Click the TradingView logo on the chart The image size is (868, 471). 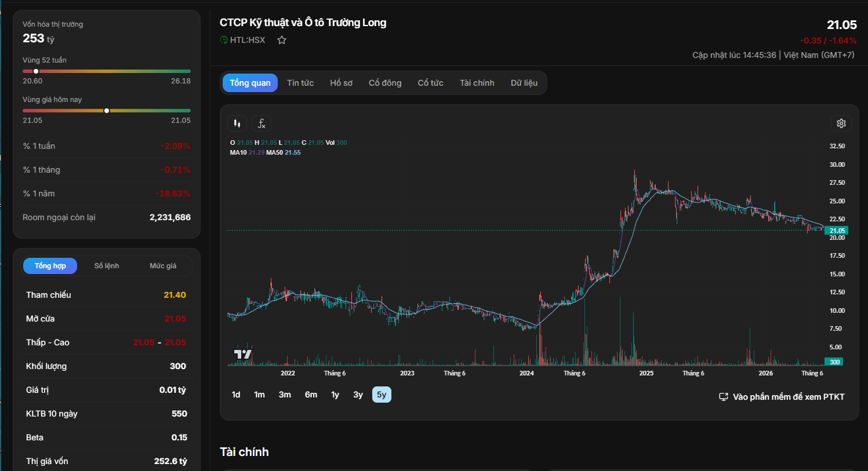pos(242,354)
